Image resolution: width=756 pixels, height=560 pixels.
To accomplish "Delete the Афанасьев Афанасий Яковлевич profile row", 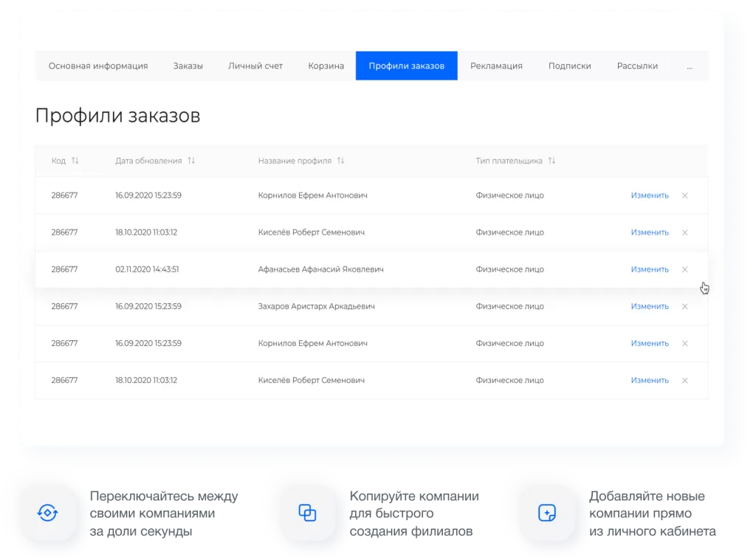I will pos(684,269).
